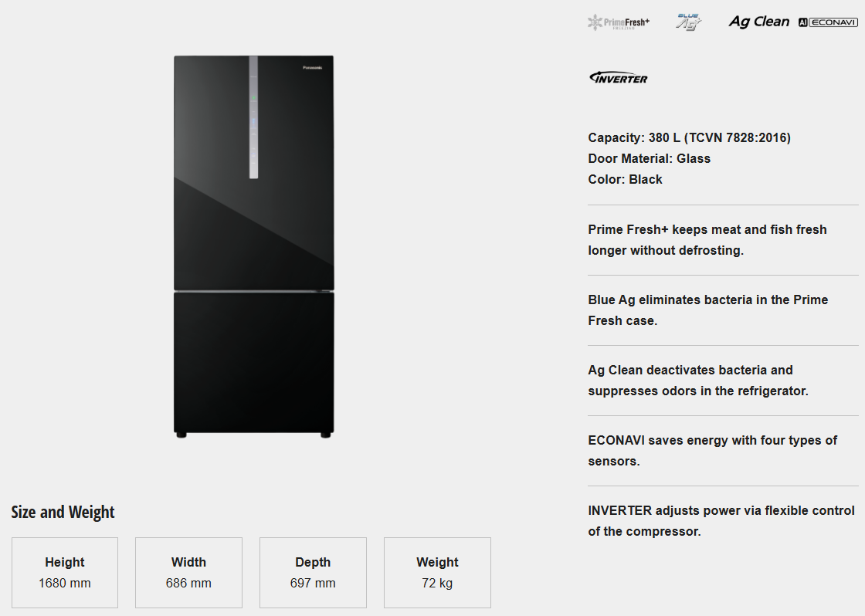Select the Depth 697 mm box

coord(313,573)
